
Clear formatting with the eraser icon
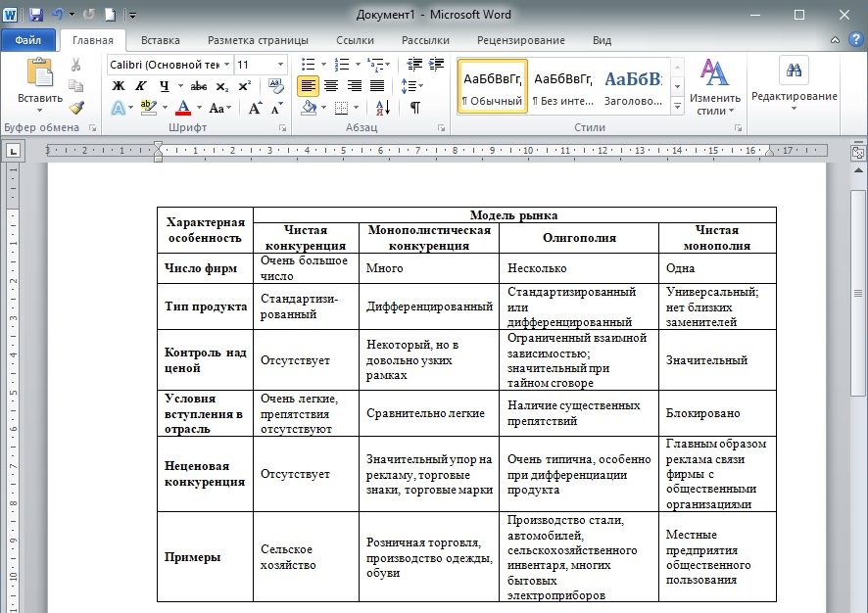pyautogui.click(x=275, y=86)
